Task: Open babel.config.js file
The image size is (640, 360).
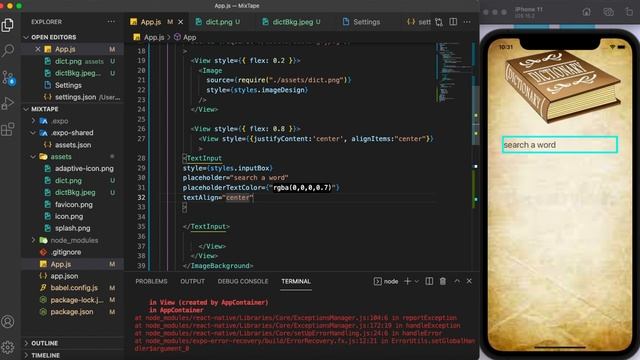Action: (x=72, y=288)
